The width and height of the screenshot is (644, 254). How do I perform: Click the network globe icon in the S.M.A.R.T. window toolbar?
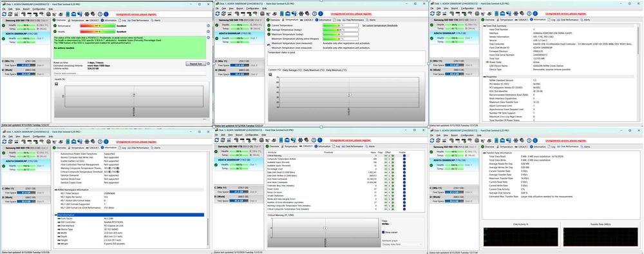click(293, 140)
